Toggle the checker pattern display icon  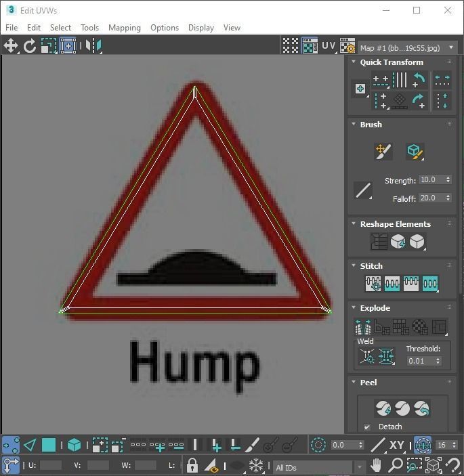pos(291,45)
